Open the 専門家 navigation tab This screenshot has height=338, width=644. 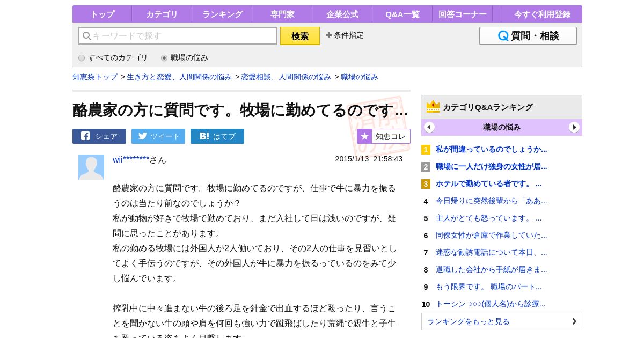[282, 14]
